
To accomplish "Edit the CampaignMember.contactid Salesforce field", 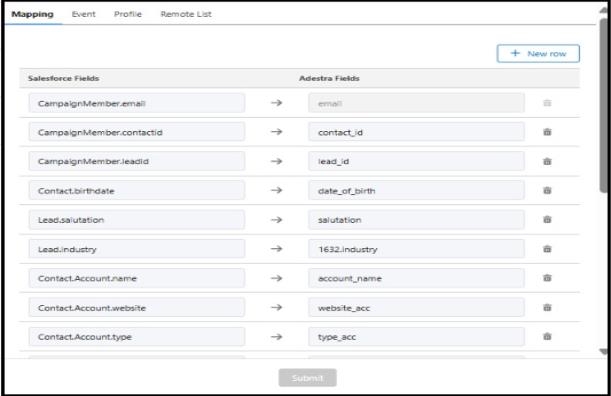I will (x=137, y=132).
